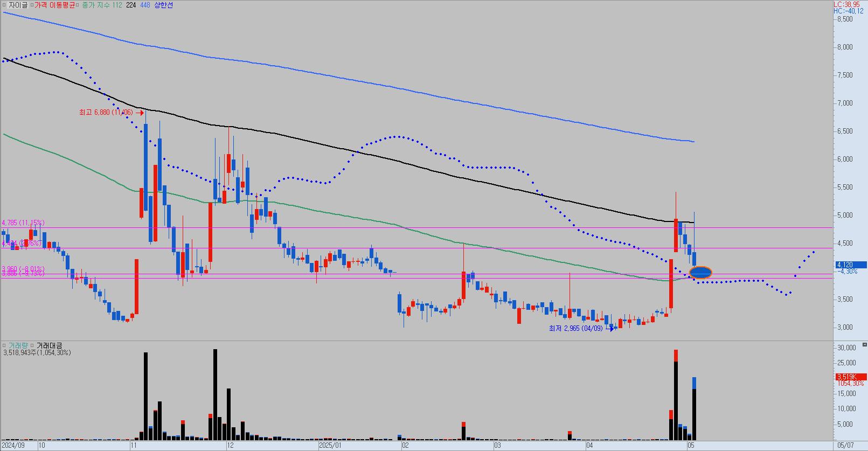Screen dimensions: 868x451
Task: Select the 8,500 price axis tick
Action: (845, 19)
